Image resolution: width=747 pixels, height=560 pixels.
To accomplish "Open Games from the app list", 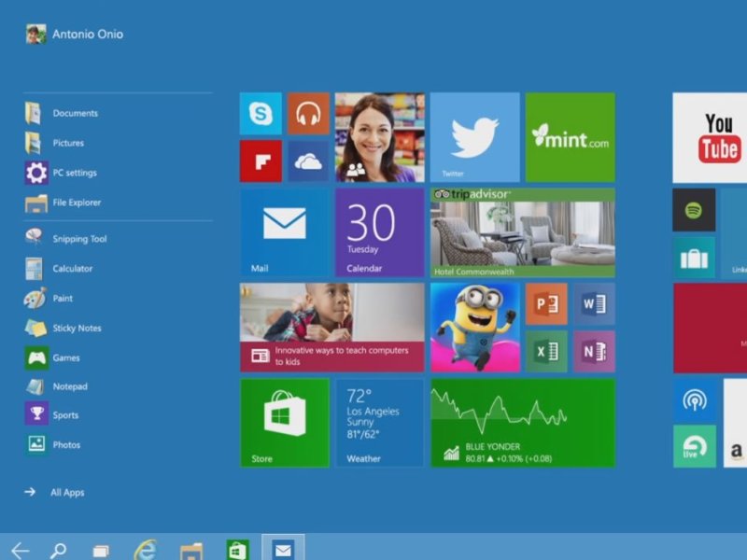I will pos(52,357).
